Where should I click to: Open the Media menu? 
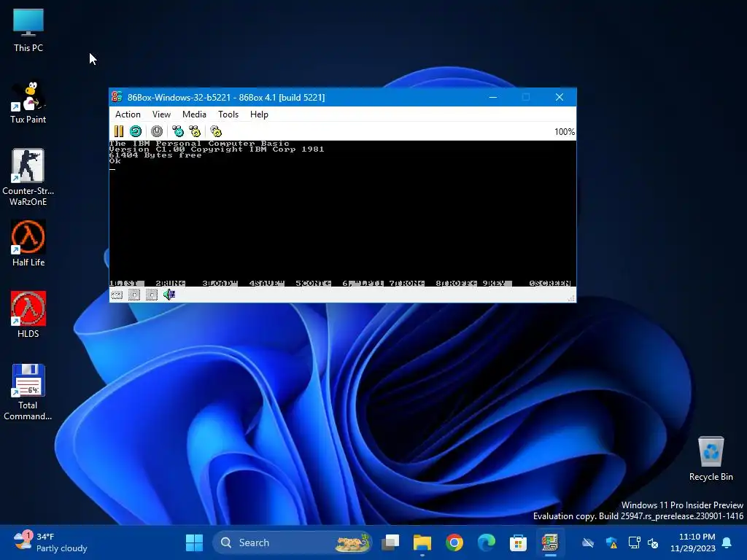point(194,114)
